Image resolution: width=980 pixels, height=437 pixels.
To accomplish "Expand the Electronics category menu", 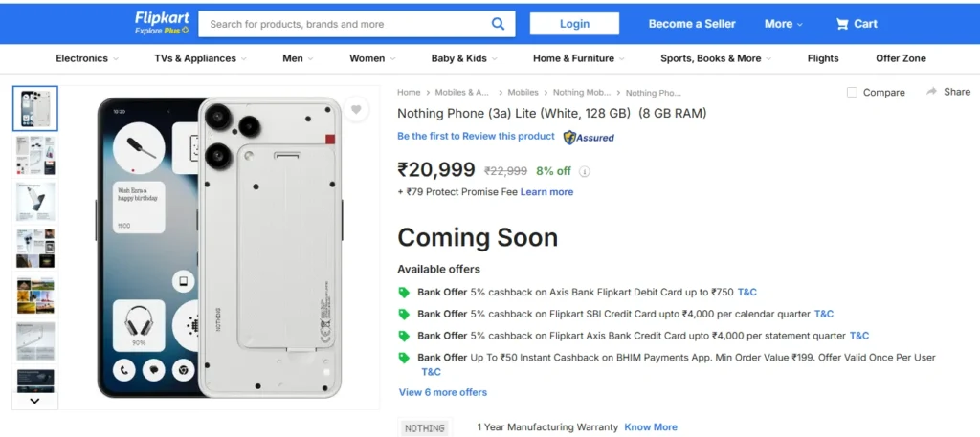I will [86, 58].
